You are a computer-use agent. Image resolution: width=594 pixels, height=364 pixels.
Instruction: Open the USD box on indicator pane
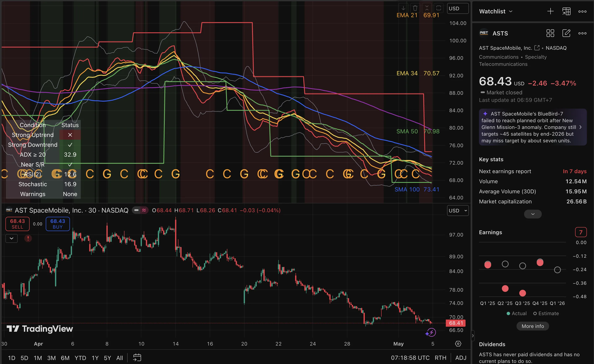(458, 8)
